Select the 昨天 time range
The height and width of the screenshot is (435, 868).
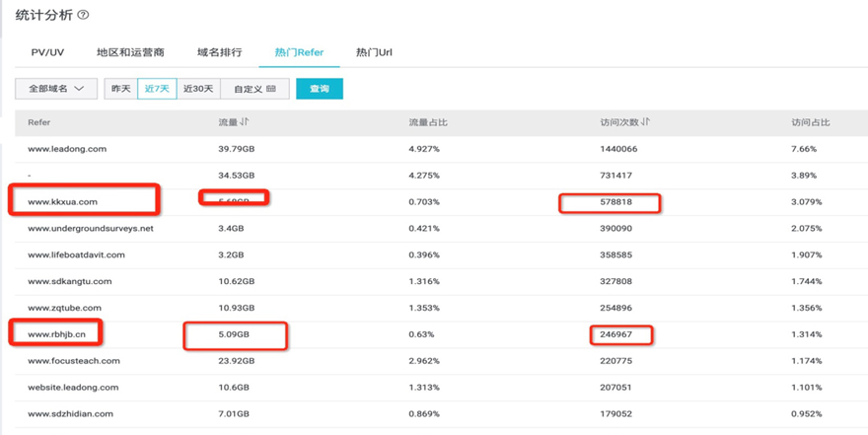120,89
